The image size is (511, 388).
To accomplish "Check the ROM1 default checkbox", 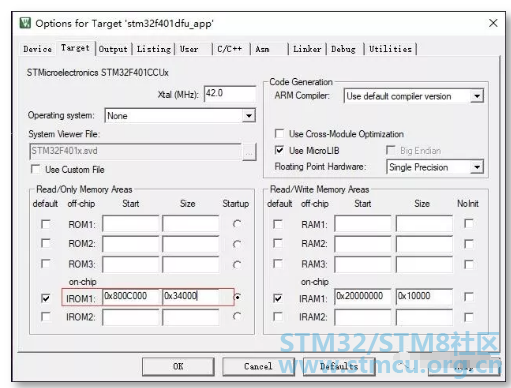I will 45,224.
